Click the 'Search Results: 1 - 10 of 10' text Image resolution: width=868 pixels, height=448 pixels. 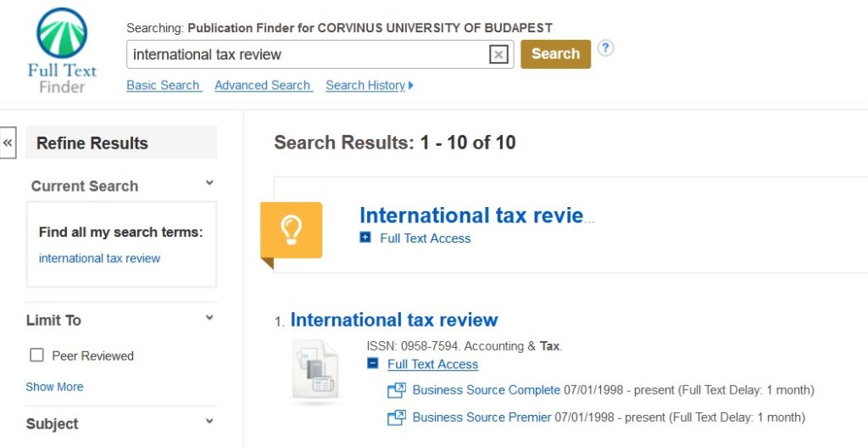[x=395, y=143]
